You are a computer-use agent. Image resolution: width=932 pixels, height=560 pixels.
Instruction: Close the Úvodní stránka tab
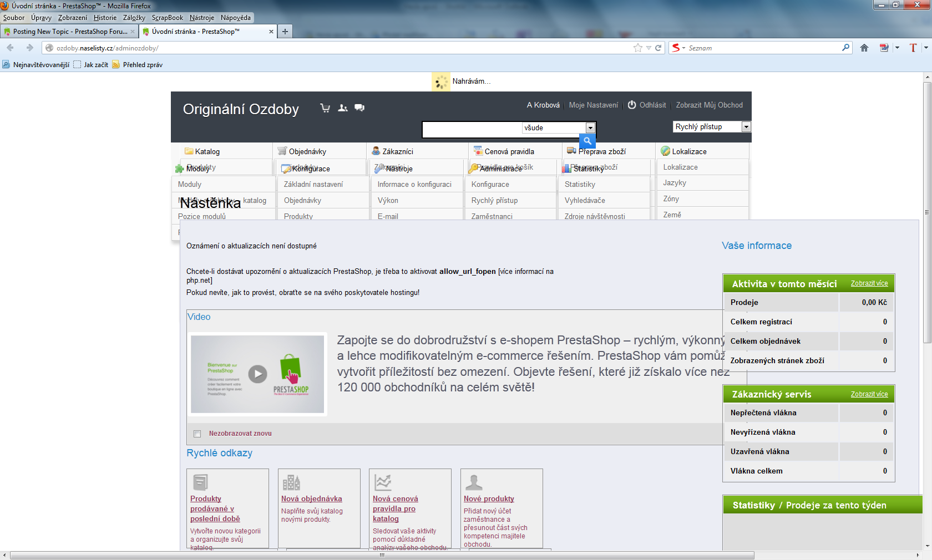click(271, 32)
